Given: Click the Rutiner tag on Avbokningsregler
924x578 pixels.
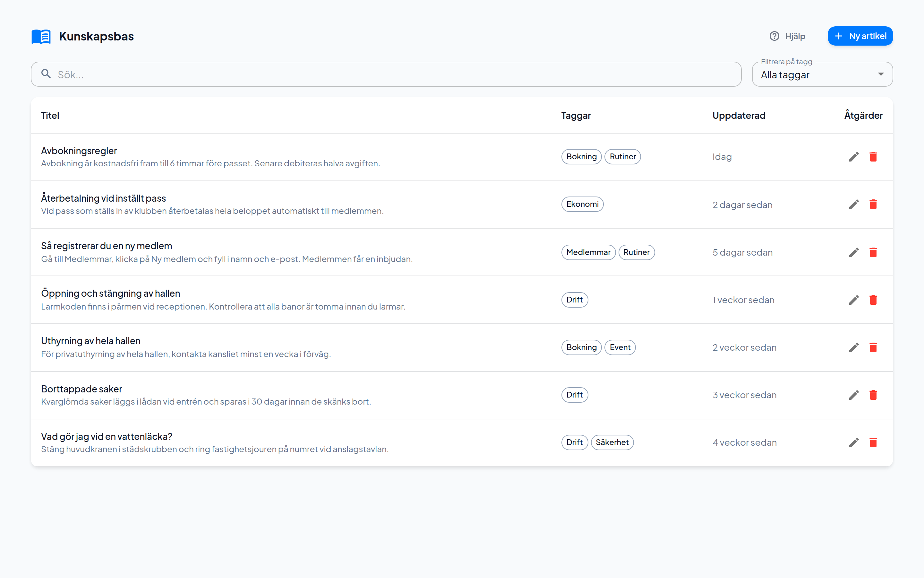Looking at the screenshot, I should coord(623,157).
